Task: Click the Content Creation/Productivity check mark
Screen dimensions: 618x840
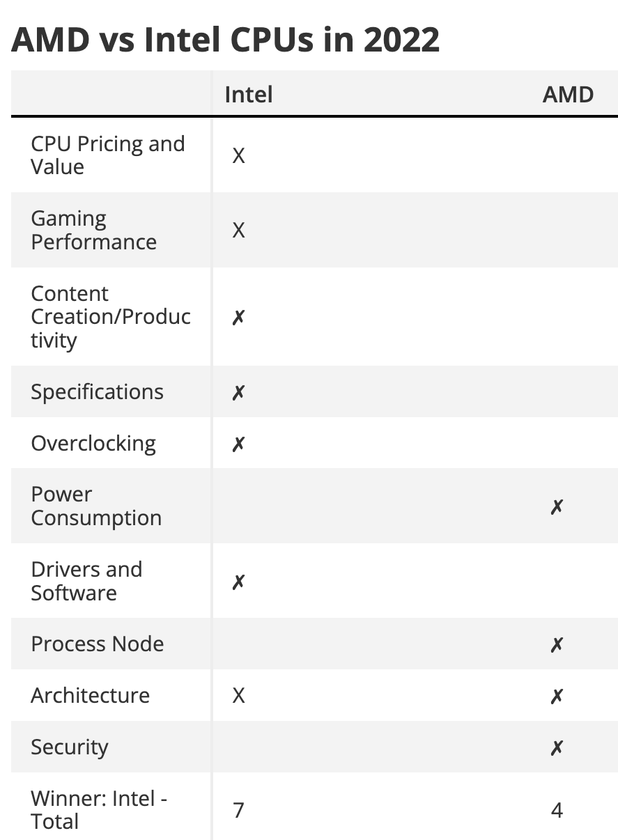Action: pos(238,318)
